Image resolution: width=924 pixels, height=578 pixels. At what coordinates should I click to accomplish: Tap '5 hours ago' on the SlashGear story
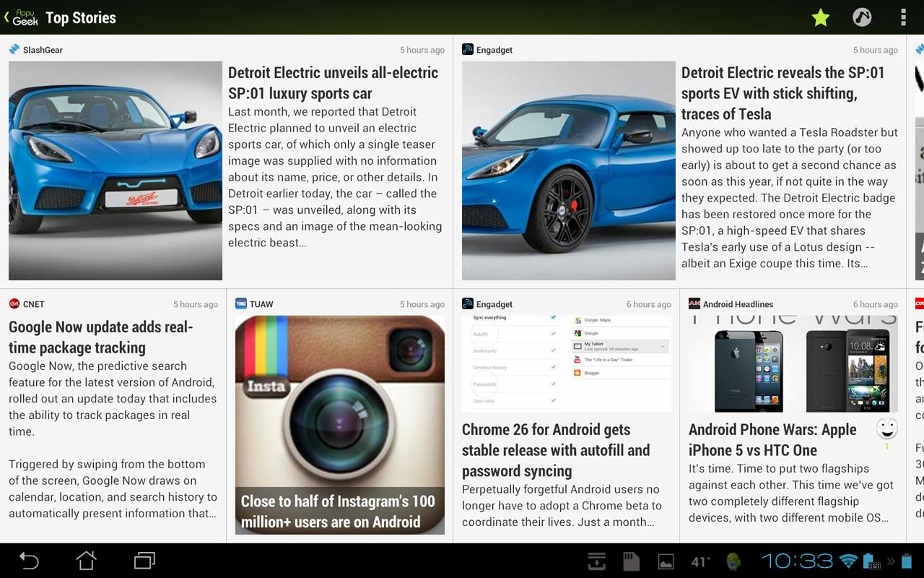pyautogui.click(x=422, y=50)
